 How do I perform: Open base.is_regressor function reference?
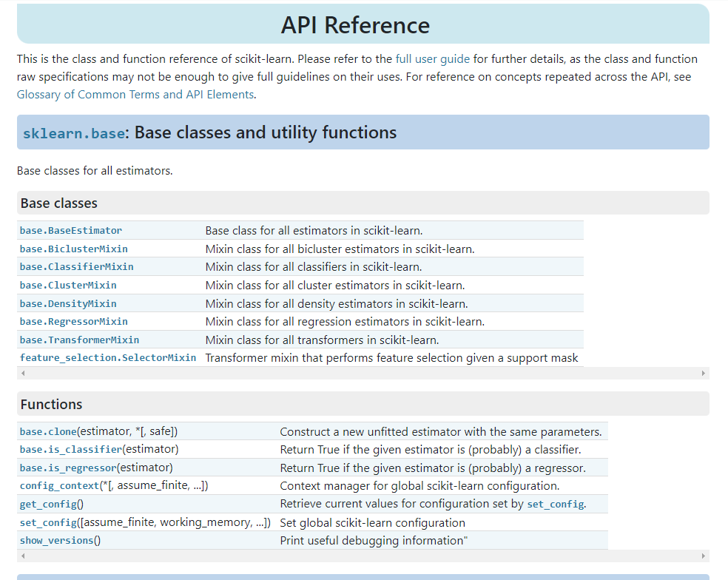tap(68, 468)
